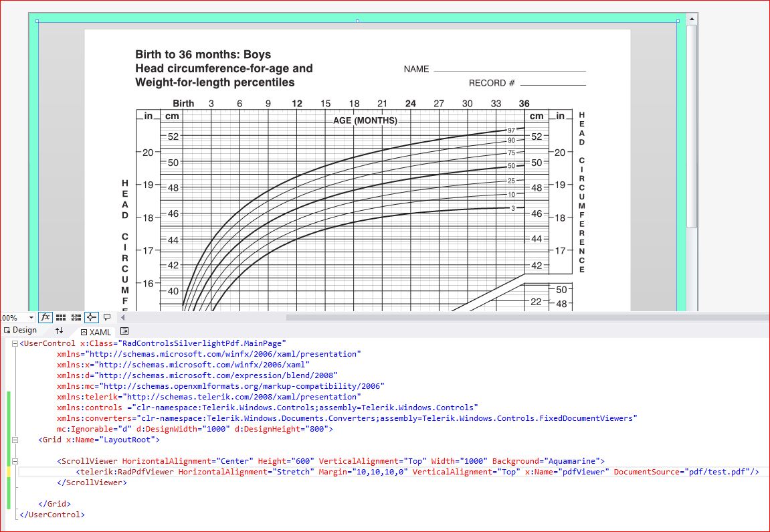Click the NAME field line in PDF
This screenshot has height=532, width=770.
(510, 70)
